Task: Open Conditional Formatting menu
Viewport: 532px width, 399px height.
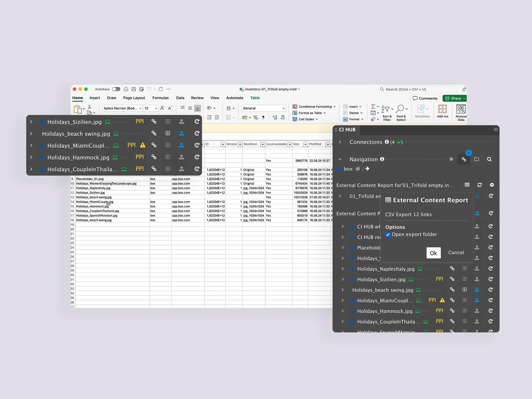Action: (x=314, y=106)
